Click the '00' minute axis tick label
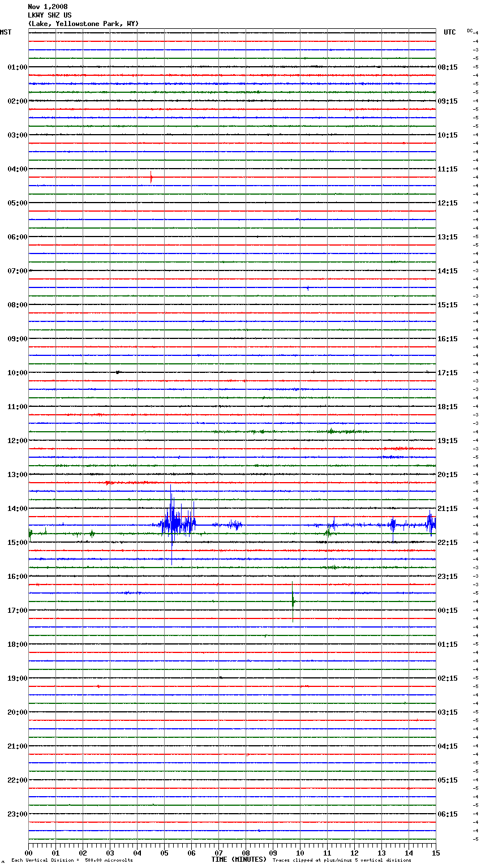The height and width of the screenshot is (868, 481). pos(29,853)
